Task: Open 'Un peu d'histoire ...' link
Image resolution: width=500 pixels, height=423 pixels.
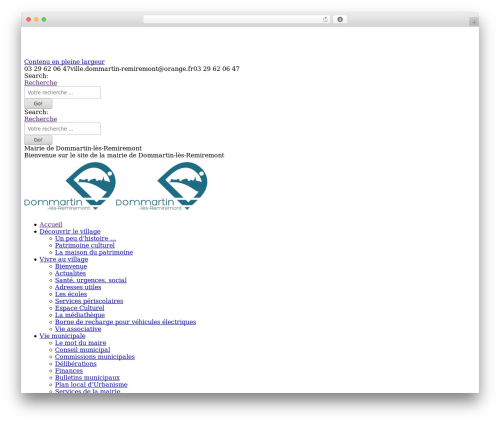Action: coord(86,239)
